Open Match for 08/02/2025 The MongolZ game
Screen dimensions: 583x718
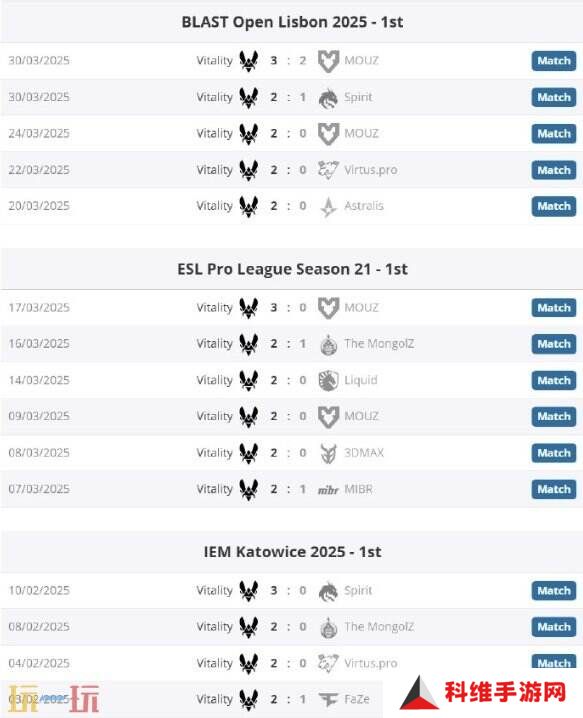pyautogui.click(x=554, y=627)
